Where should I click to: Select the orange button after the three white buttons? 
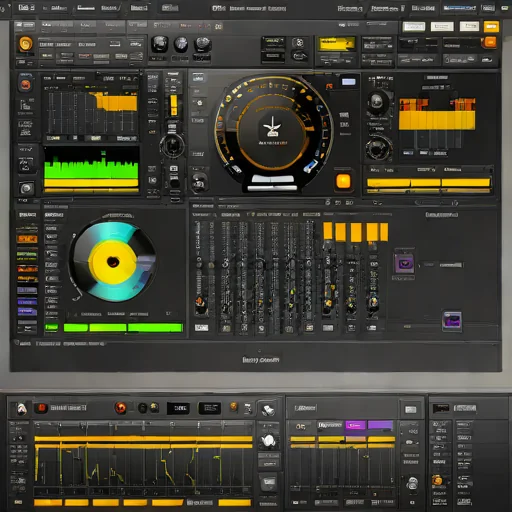[x=491, y=27]
